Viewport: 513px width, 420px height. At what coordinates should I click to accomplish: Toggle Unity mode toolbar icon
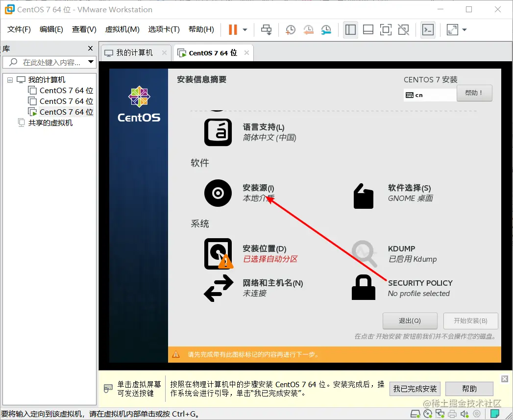403,30
